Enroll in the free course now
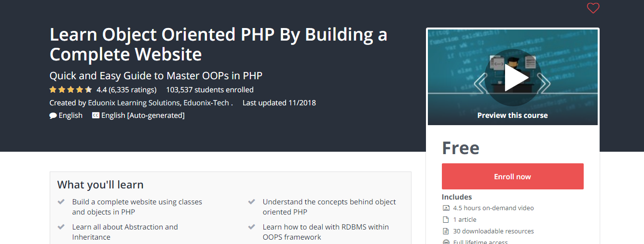Image resolution: width=644 pixels, height=244 pixels. click(512, 176)
